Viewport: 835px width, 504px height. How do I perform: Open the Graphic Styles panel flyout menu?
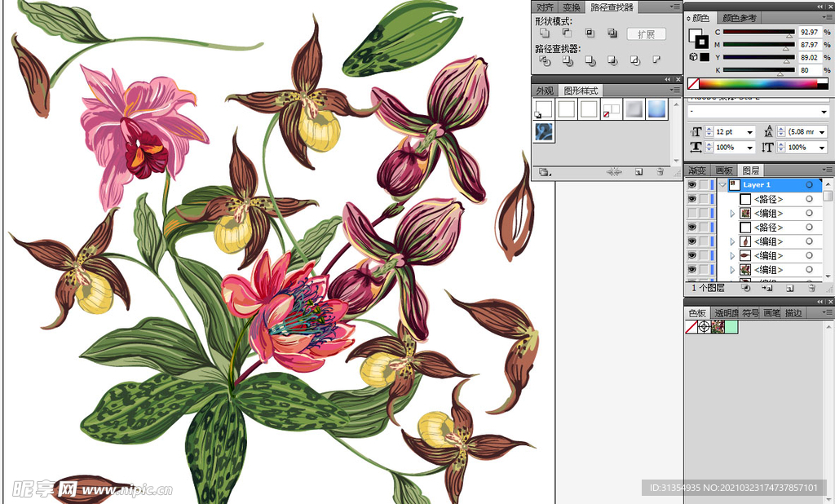tap(675, 90)
